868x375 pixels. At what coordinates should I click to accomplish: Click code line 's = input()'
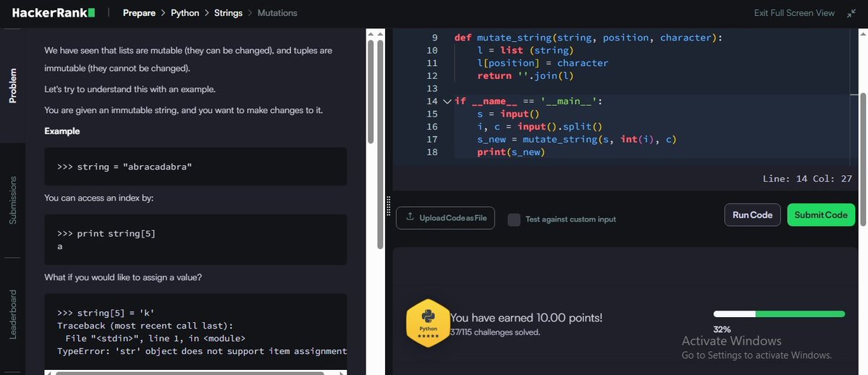(507, 114)
